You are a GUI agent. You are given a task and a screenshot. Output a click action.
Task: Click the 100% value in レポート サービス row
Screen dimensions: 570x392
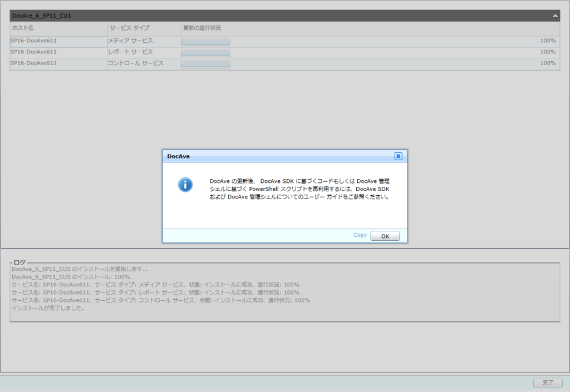pos(548,52)
